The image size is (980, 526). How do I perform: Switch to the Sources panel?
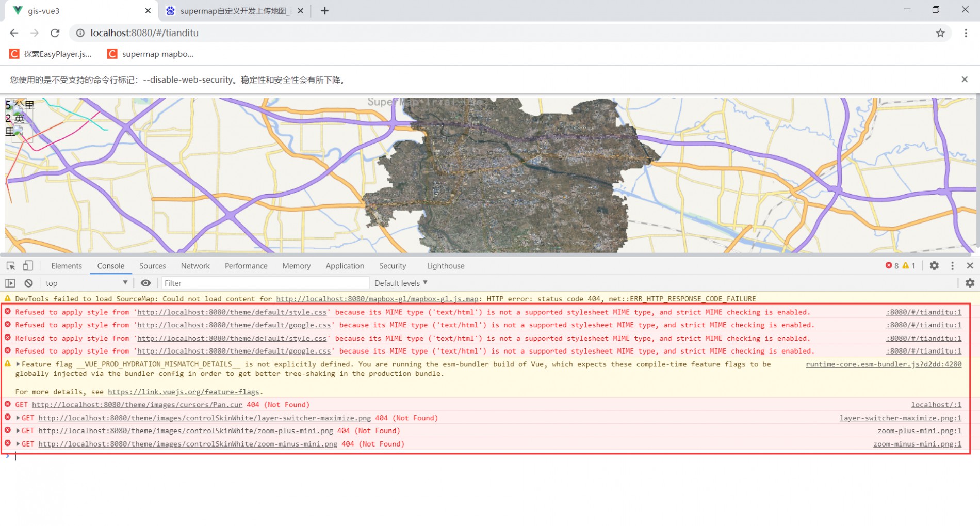point(153,266)
